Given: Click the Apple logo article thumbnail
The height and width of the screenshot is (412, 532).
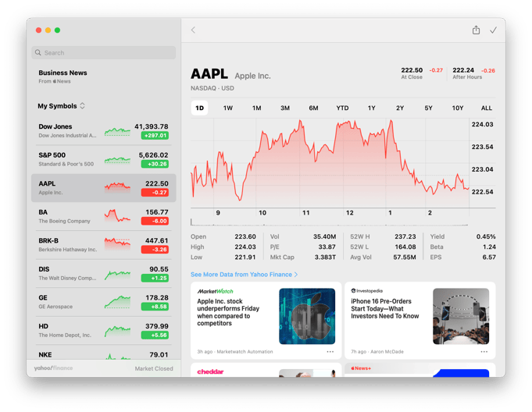Looking at the screenshot, I should [307, 316].
